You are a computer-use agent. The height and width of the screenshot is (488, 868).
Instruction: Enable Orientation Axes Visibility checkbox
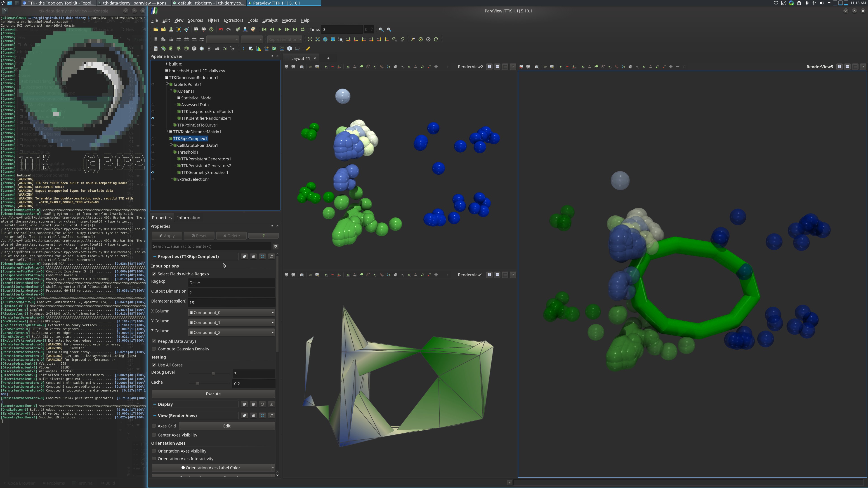pyautogui.click(x=154, y=451)
